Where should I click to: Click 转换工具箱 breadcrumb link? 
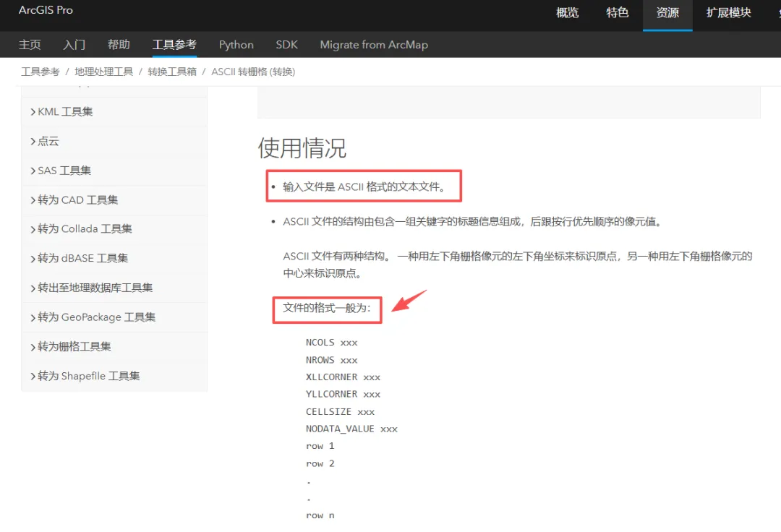click(172, 72)
